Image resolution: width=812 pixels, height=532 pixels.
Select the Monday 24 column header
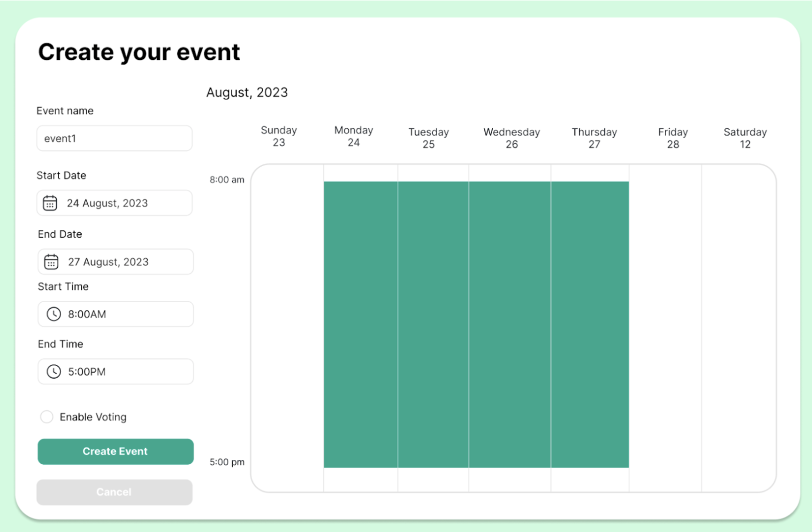[x=354, y=137]
